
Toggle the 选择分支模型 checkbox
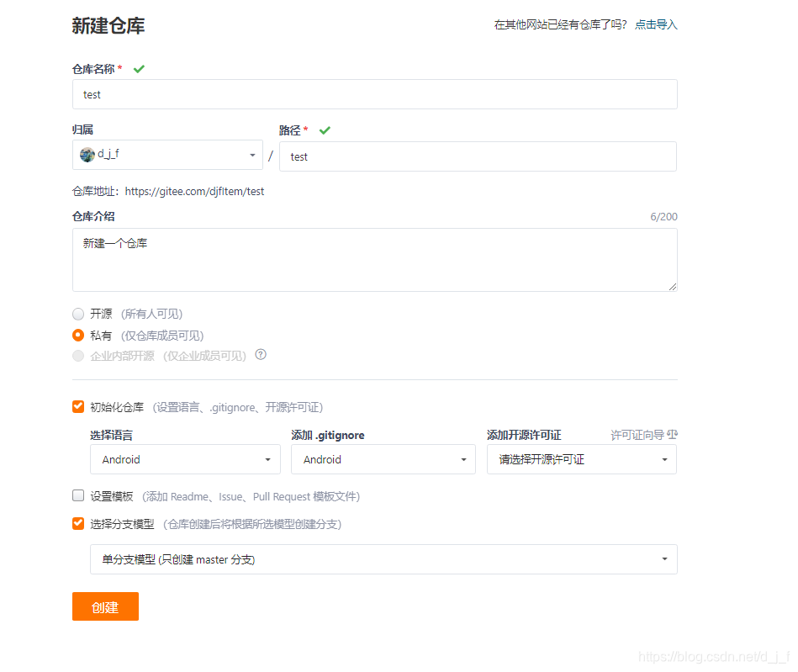pos(78,523)
